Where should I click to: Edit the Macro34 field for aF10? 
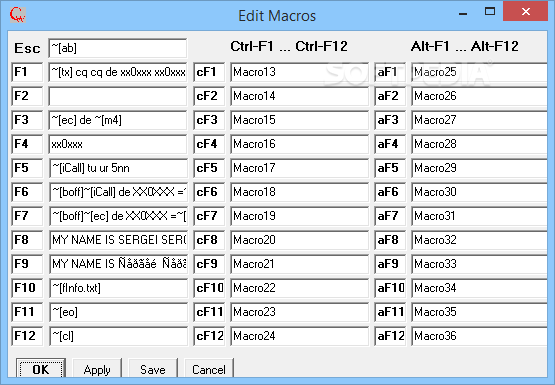coord(479,288)
